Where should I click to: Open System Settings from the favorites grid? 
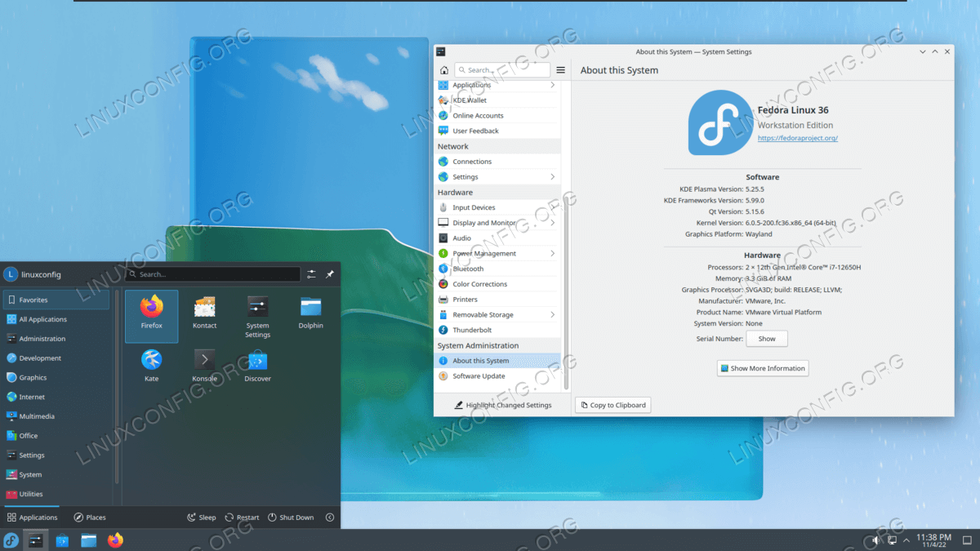point(257,317)
